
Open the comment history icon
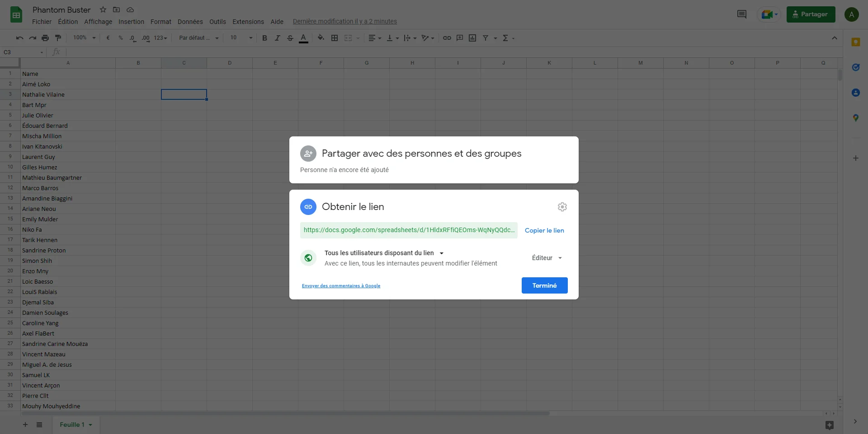click(742, 14)
